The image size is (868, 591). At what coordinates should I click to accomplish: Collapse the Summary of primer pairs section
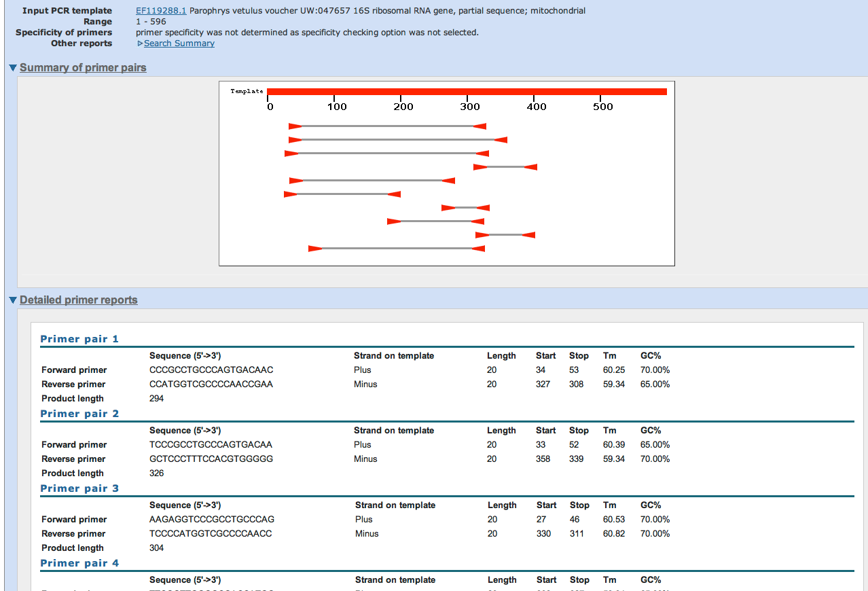coord(83,67)
